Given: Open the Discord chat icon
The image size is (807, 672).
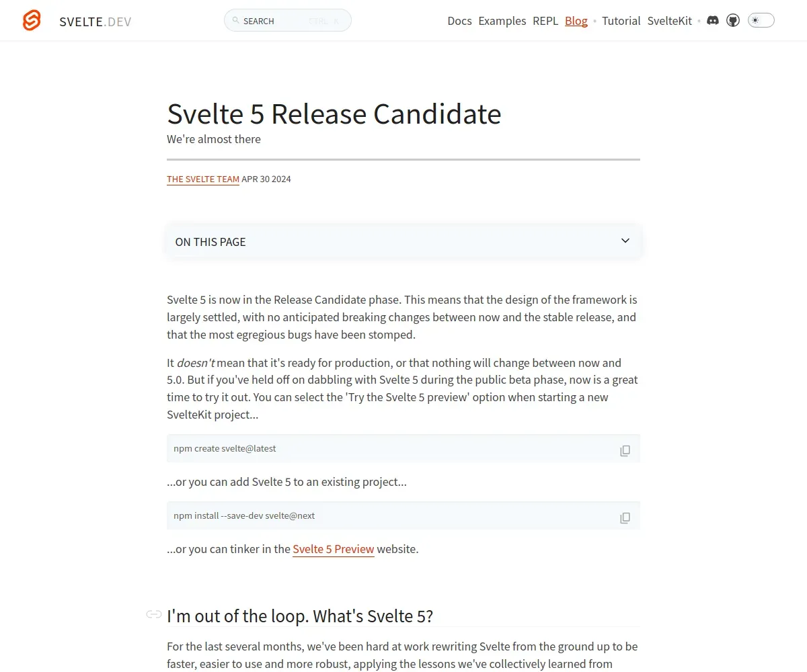Looking at the screenshot, I should point(713,21).
